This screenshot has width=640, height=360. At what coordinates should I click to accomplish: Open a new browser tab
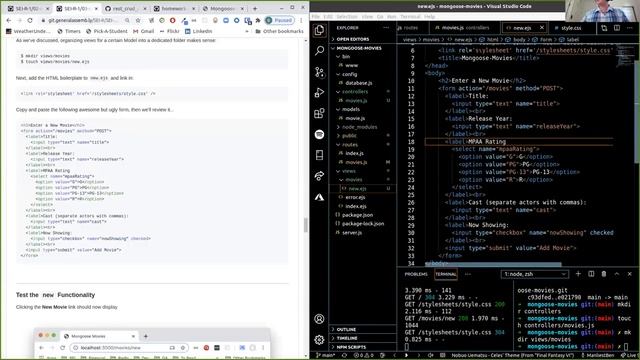pos(255,8)
